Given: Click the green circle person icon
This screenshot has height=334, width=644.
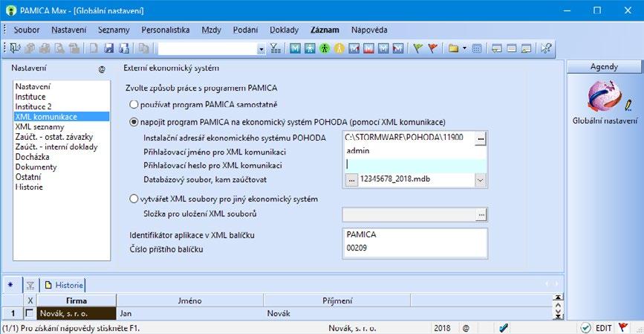Looking at the screenshot, I should coord(325,48).
